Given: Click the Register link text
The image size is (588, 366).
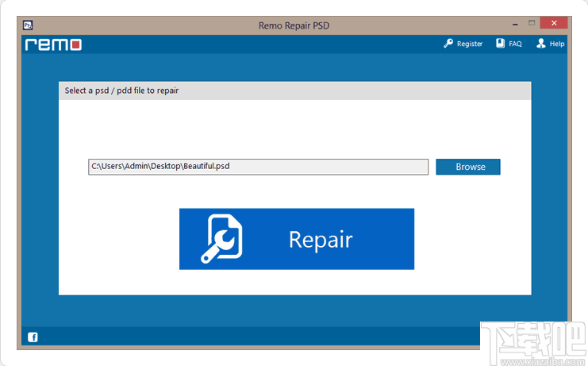Looking at the screenshot, I should pyautogui.click(x=470, y=44).
